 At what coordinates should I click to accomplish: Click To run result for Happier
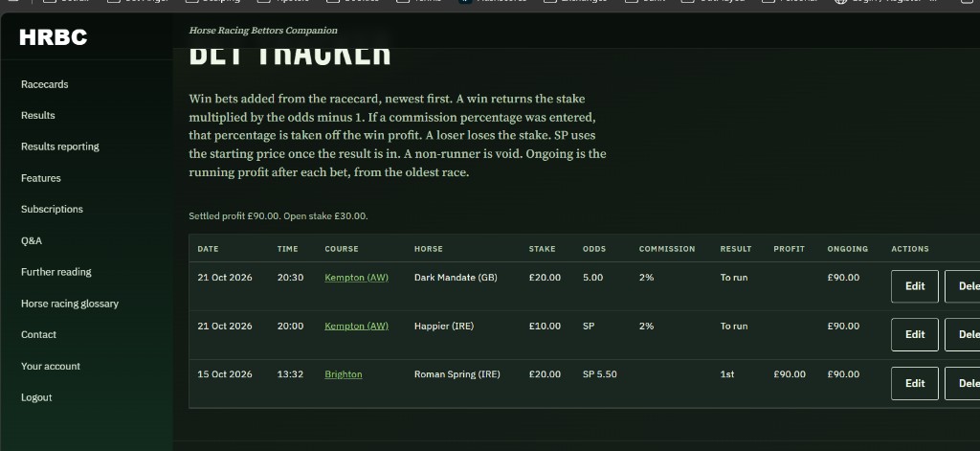(734, 326)
